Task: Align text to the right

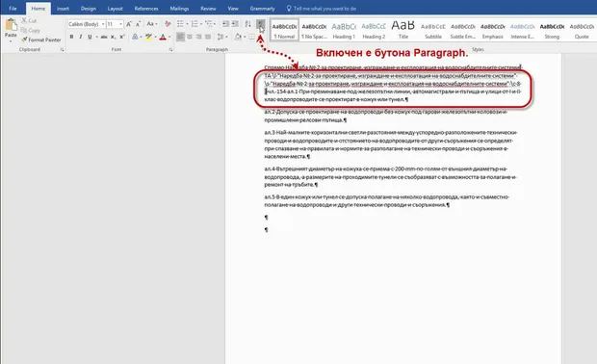Action: 198,37
